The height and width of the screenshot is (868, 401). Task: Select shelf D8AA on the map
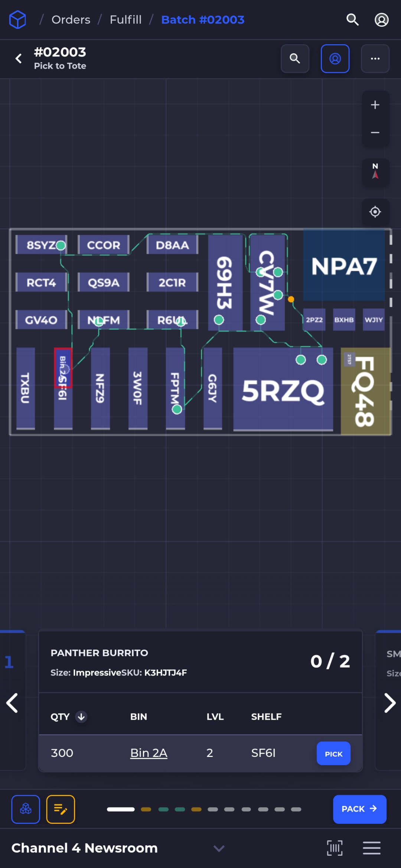pos(172,245)
